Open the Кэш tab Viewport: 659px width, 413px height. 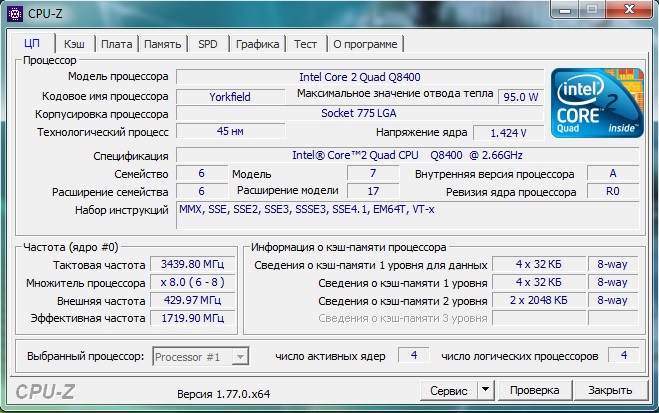click(x=74, y=44)
